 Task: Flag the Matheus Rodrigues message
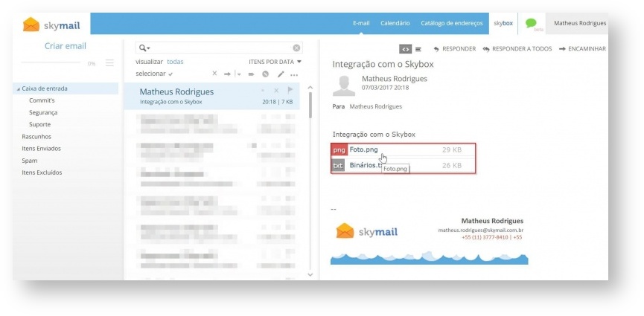pos(290,90)
